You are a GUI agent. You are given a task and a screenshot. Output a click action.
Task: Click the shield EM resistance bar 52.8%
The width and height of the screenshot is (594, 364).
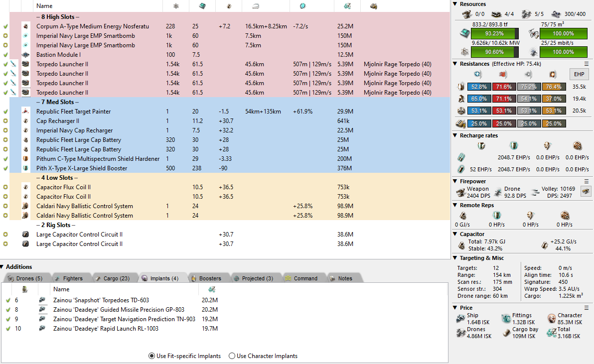tap(478, 87)
